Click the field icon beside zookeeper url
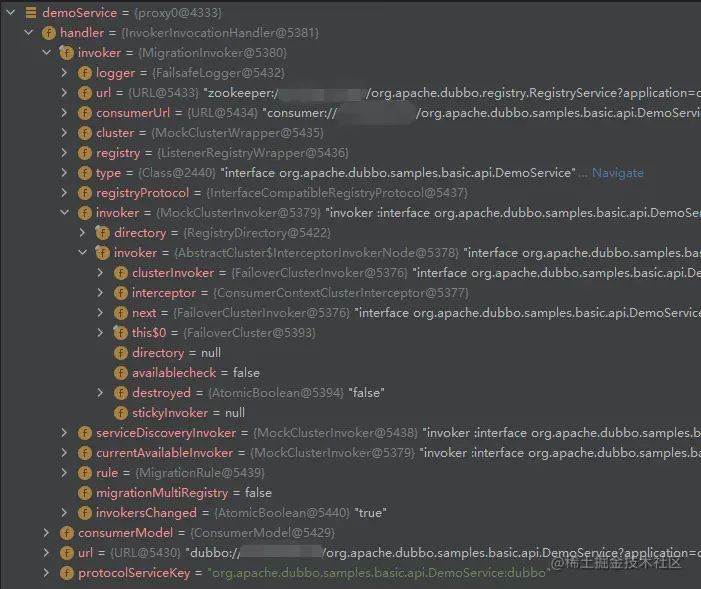The width and height of the screenshot is (701, 589). tap(84, 93)
